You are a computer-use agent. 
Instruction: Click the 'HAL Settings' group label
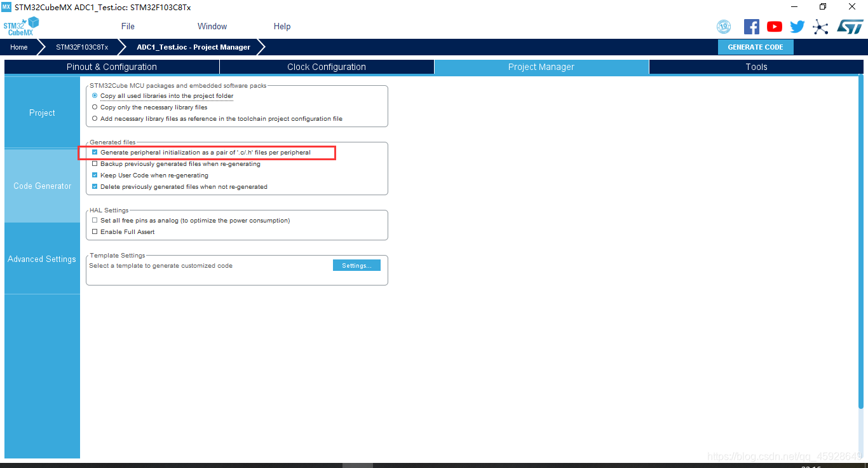click(109, 210)
